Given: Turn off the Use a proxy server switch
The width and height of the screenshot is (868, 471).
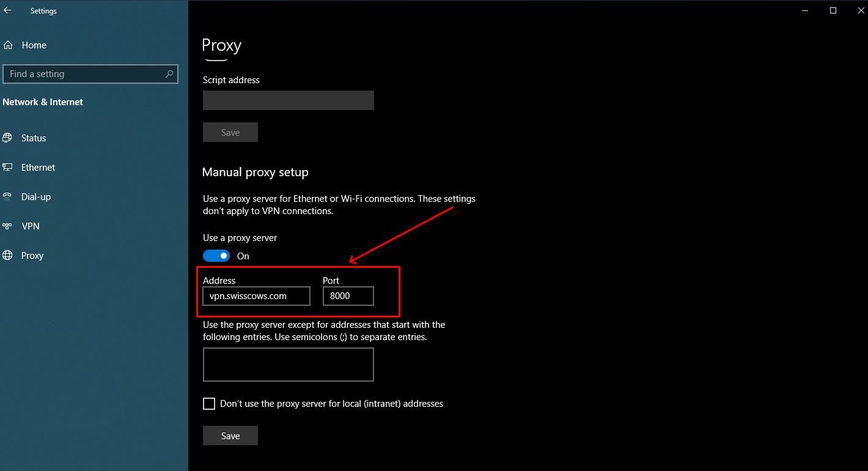Looking at the screenshot, I should pyautogui.click(x=216, y=256).
